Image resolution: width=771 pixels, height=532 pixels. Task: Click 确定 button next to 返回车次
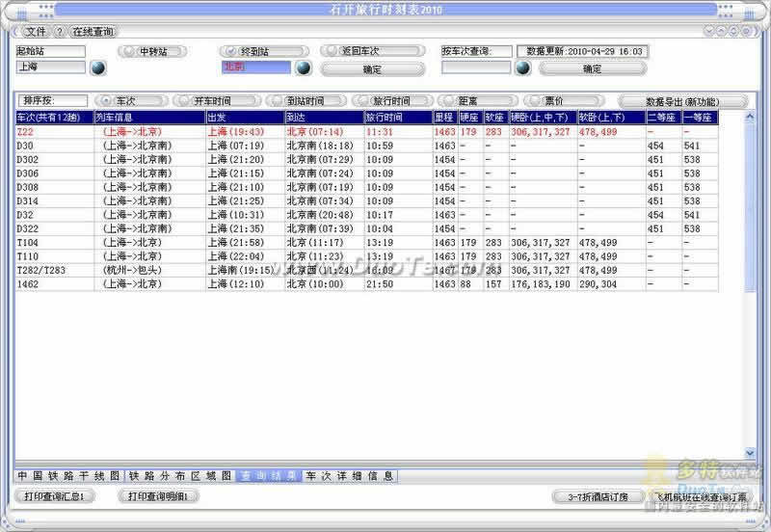pos(373,69)
